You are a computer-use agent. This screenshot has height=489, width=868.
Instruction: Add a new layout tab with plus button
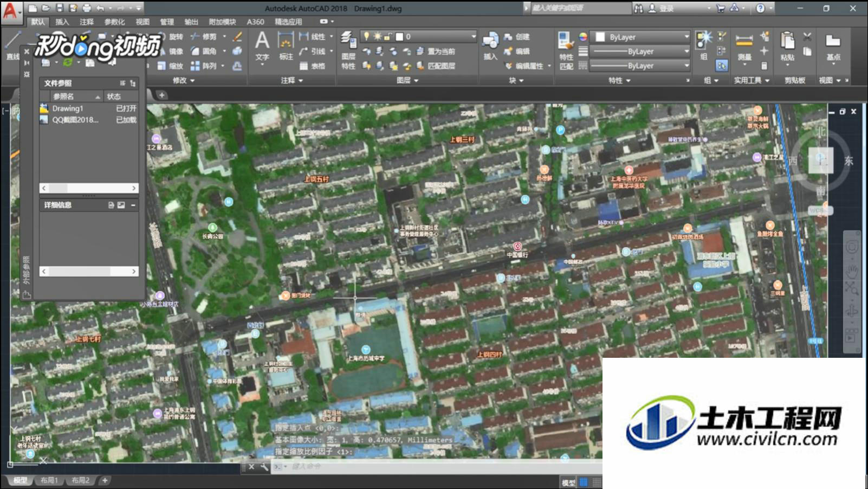(105, 480)
